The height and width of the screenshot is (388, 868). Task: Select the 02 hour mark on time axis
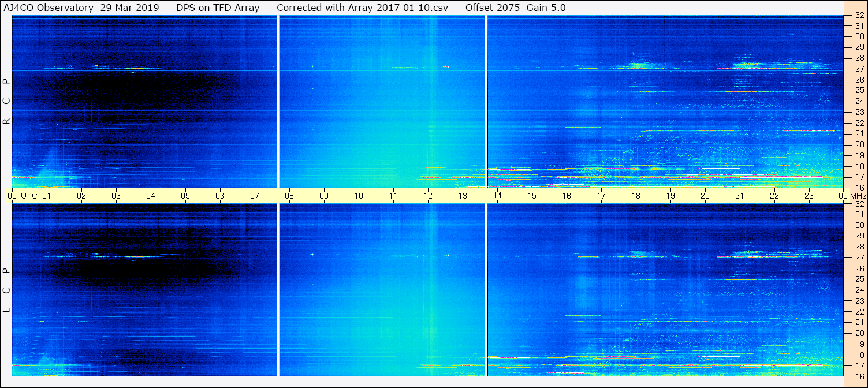pyautogui.click(x=81, y=196)
